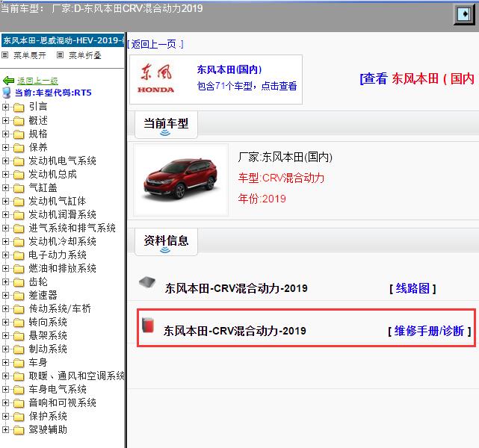This screenshot has height=448, width=479.
Task: Expand the 传动系统/车桥 tree node
Action: [5, 308]
